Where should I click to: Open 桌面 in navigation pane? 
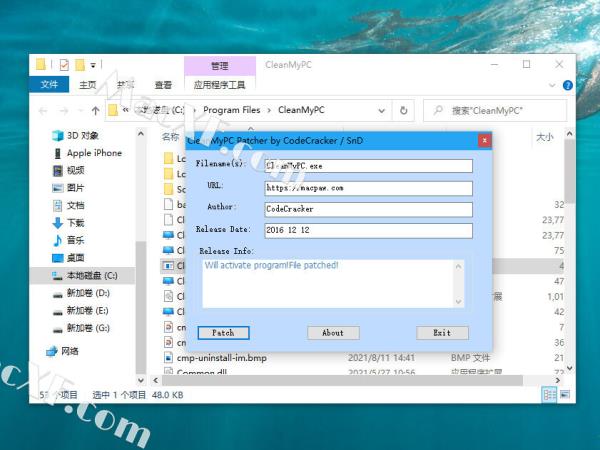click(75, 258)
